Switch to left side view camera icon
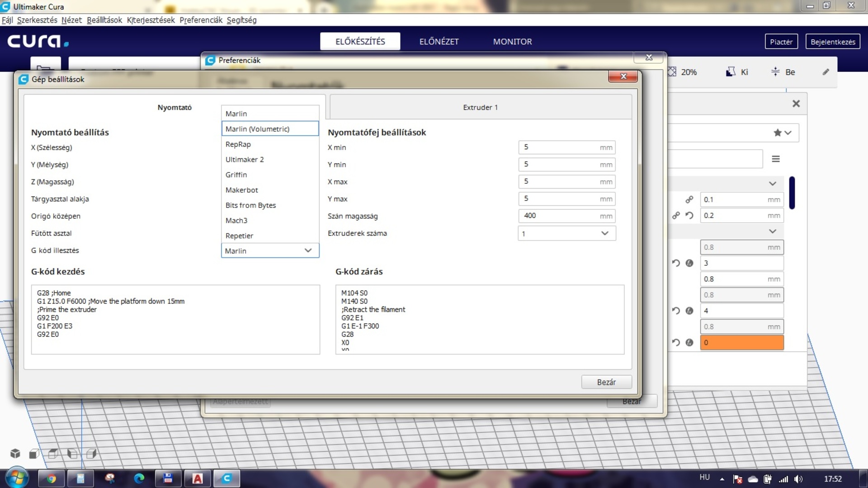Image resolution: width=868 pixels, height=488 pixels. pos(72,454)
